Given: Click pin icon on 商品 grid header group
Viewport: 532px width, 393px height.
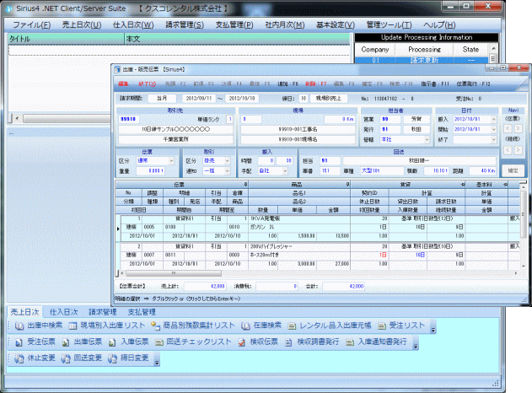Looking at the screenshot, I should point(347,185).
